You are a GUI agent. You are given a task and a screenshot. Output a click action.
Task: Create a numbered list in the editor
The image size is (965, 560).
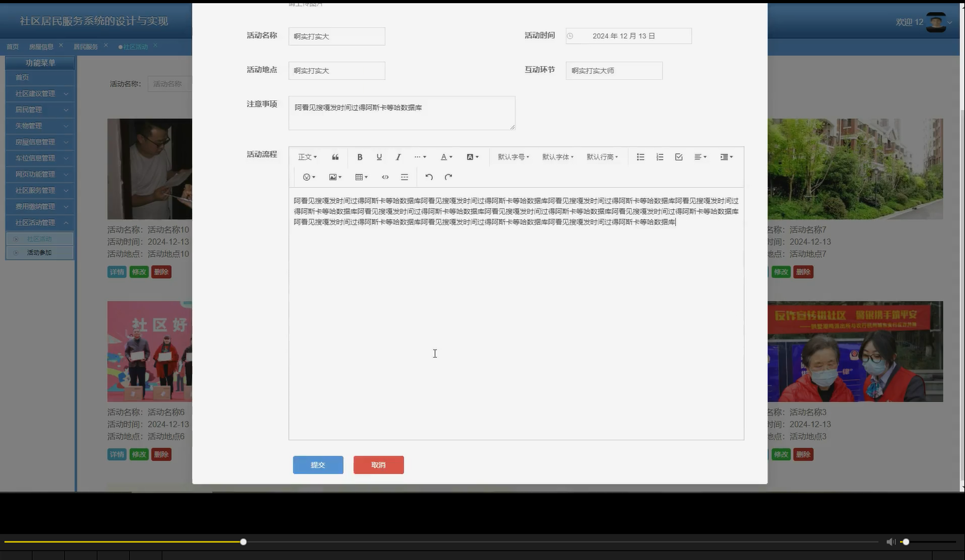(x=659, y=157)
